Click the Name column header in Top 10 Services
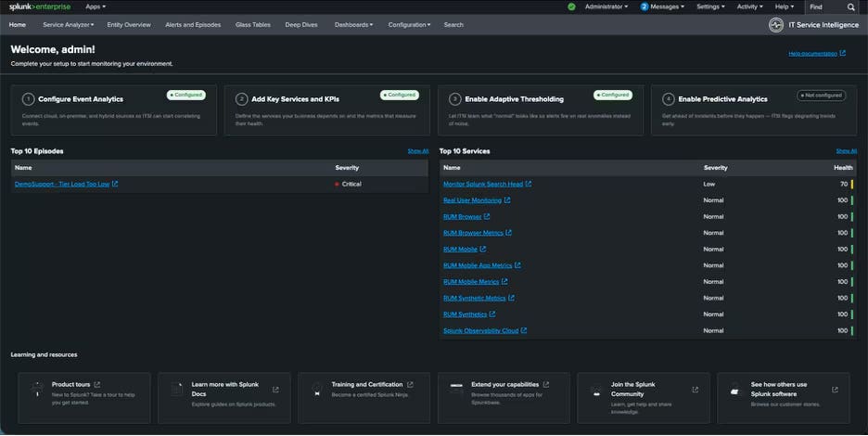 (452, 168)
